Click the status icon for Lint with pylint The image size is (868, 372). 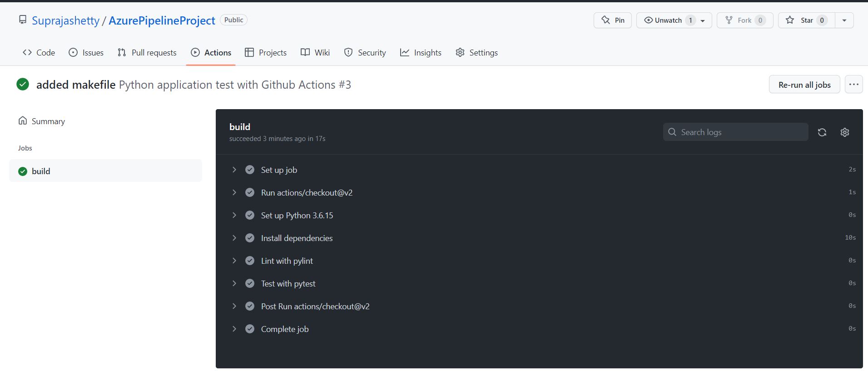pos(250,261)
